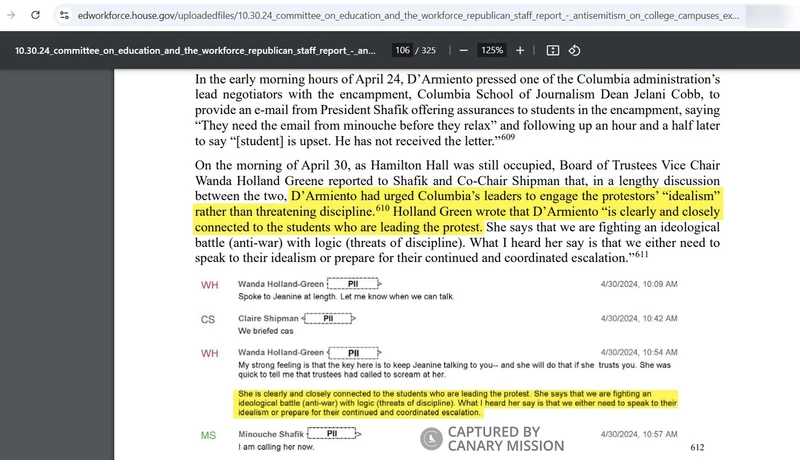Click Wanda Holland-Green name on 10:09 AM message
The width and height of the screenshot is (800, 460).
click(281, 284)
